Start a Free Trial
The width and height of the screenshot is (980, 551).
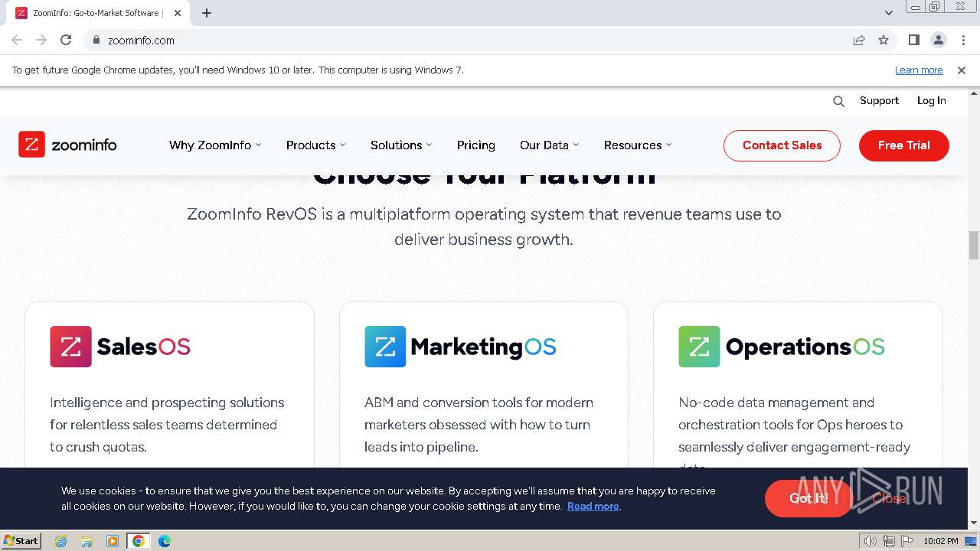[x=904, y=145]
